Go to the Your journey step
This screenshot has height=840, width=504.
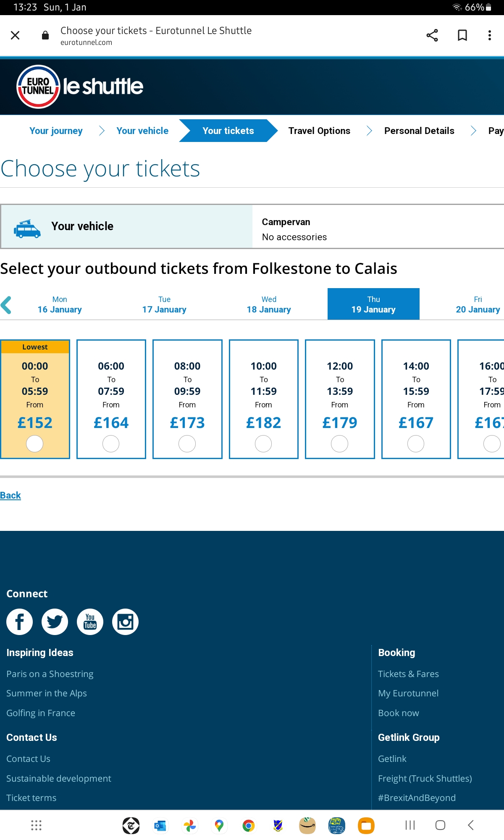tap(56, 131)
